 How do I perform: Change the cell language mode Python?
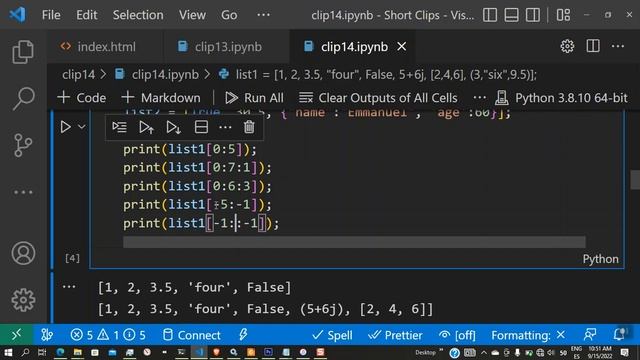click(x=600, y=259)
